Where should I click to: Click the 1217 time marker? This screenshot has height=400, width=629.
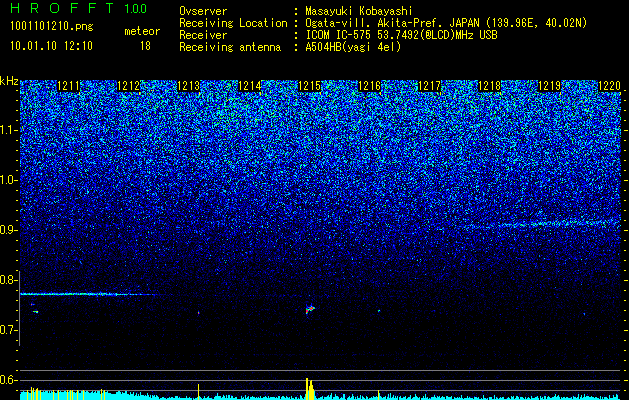click(x=429, y=86)
